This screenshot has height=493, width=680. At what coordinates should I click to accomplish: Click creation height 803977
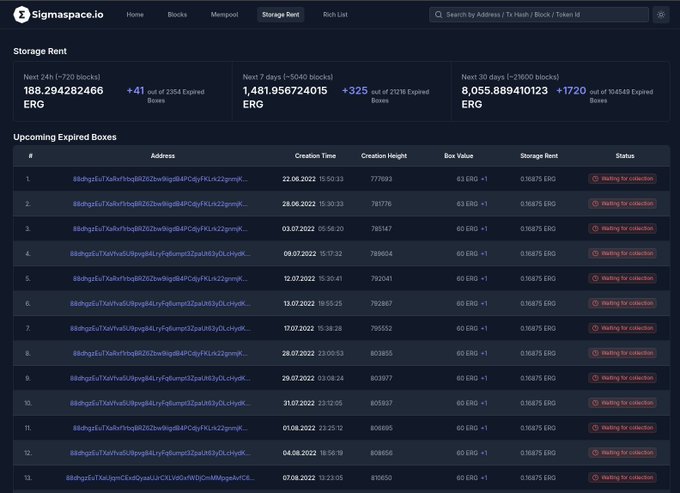tap(381, 379)
